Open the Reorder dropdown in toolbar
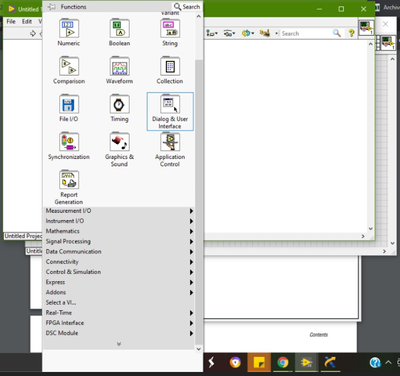The height and width of the screenshot is (376, 400). tap(247, 33)
